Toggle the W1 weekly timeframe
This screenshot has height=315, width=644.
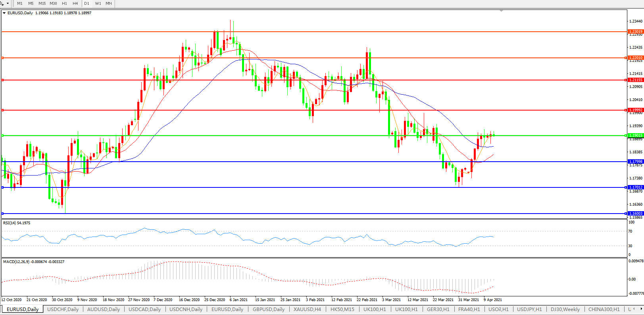98,3
